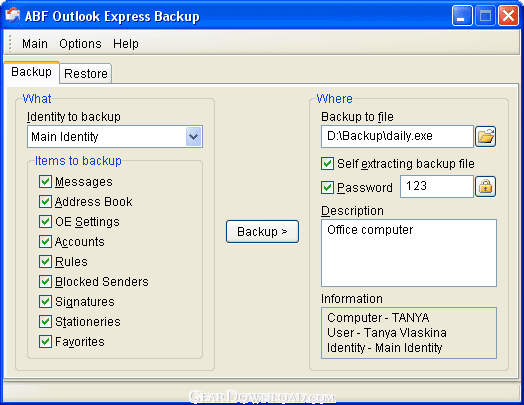Switch to the Restore tab
Viewport: 524px width, 405px height.
[x=86, y=73]
